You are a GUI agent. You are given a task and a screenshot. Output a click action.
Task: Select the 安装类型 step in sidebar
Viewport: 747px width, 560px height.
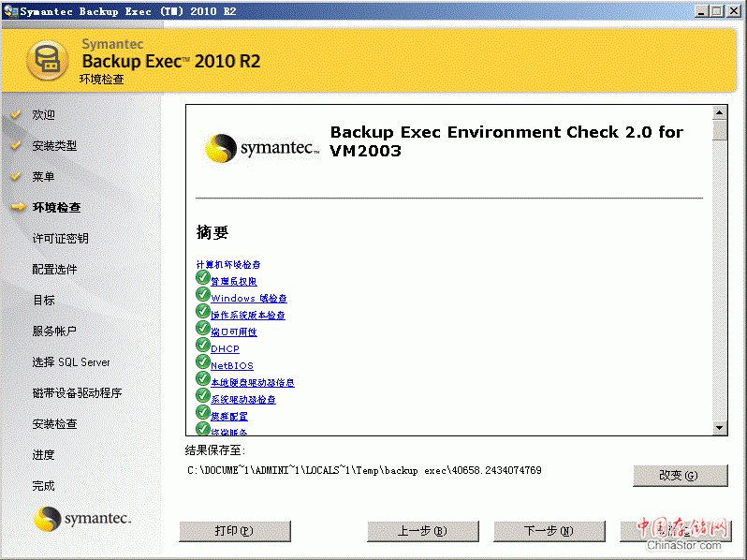click(54, 145)
